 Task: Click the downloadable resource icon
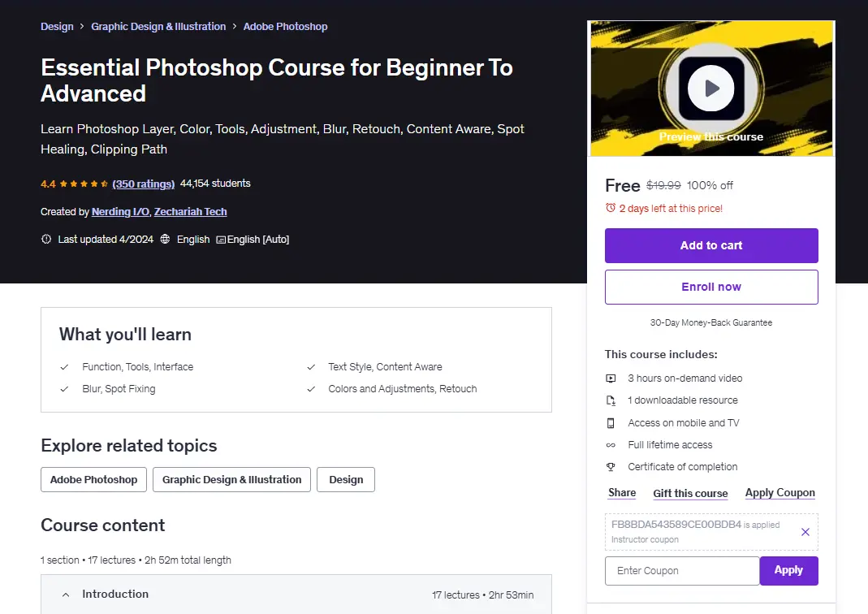(611, 400)
